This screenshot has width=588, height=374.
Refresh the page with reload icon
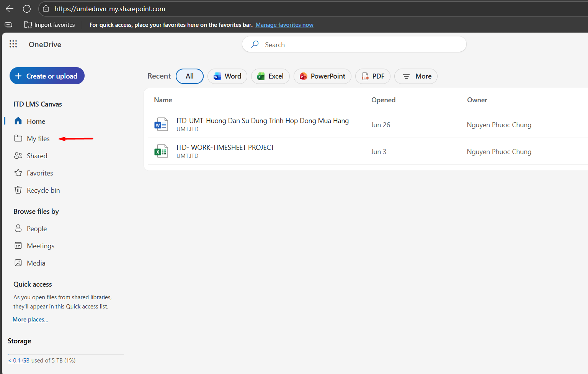tap(27, 9)
